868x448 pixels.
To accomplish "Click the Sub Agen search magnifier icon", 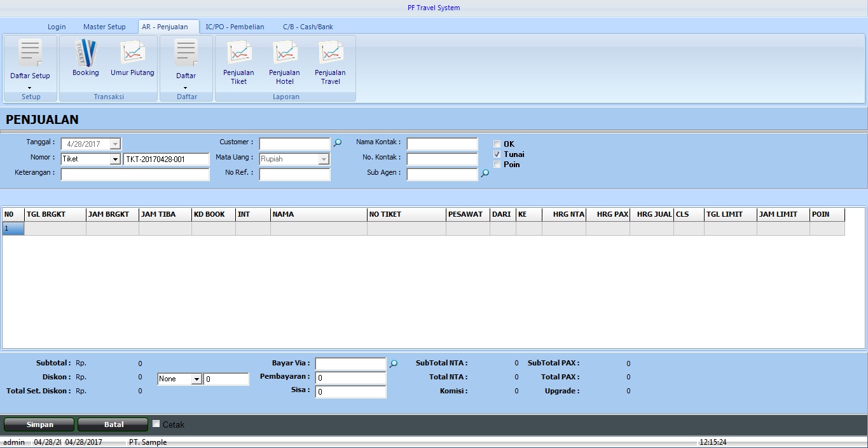I will coord(485,173).
